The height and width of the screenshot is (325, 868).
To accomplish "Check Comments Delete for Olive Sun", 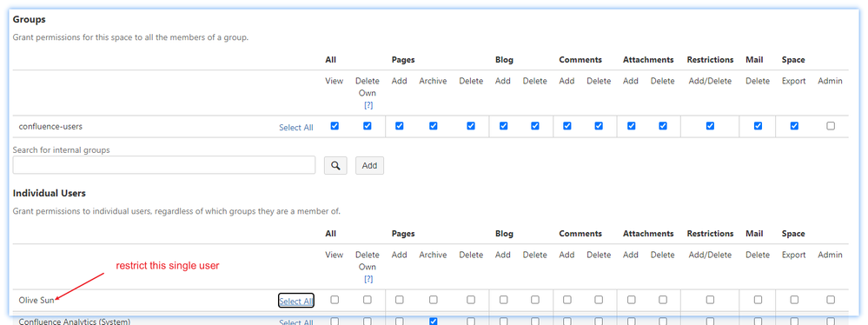I will (x=599, y=300).
